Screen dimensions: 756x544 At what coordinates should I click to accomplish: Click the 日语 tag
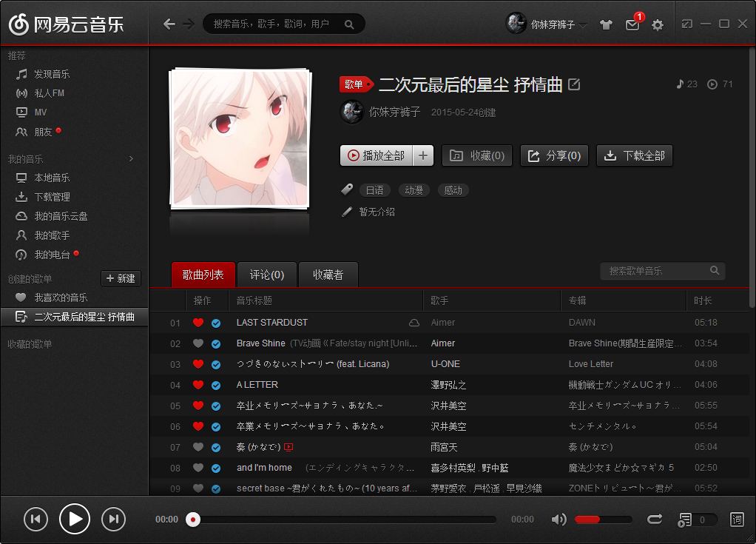374,190
